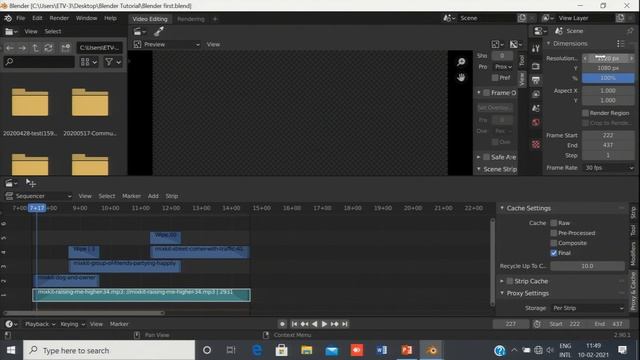Screen dimensions: 640x360
Task: Select the mixkit-raising-me-higher audio strip
Action: point(141,295)
